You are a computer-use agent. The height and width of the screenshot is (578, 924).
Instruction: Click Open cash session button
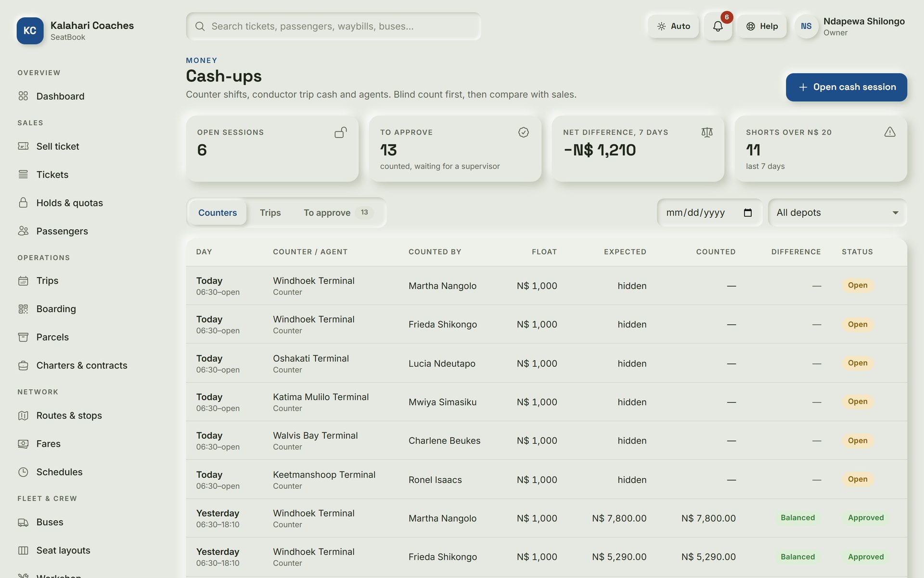coord(847,87)
